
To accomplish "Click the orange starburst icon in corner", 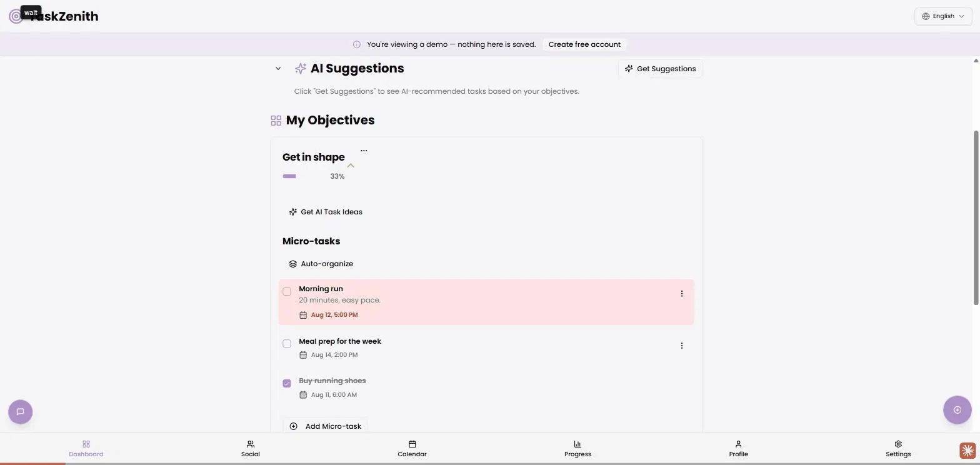I will pyautogui.click(x=967, y=450).
